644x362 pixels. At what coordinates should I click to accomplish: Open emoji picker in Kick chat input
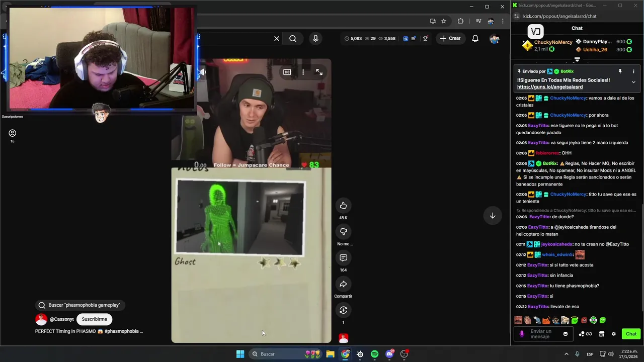(566, 334)
